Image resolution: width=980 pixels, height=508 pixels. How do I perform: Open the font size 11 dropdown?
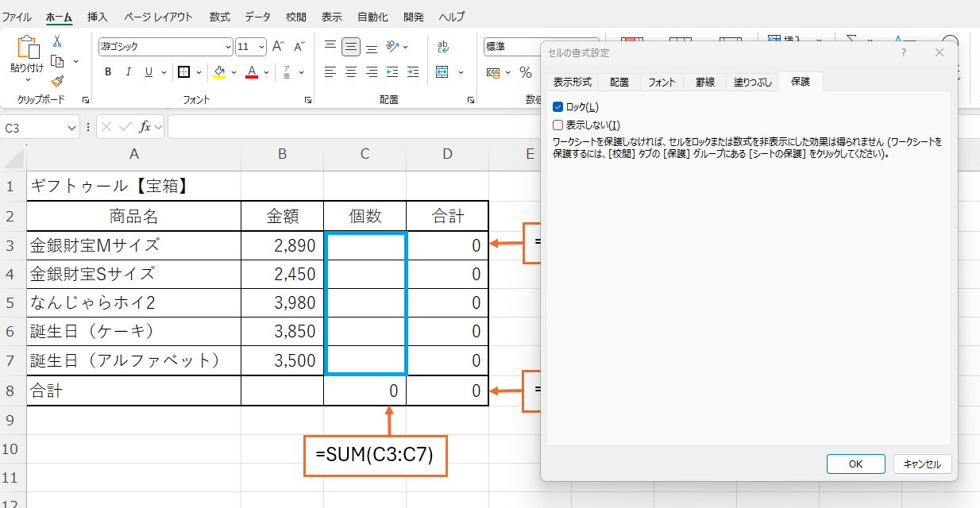pyautogui.click(x=261, y=46)
